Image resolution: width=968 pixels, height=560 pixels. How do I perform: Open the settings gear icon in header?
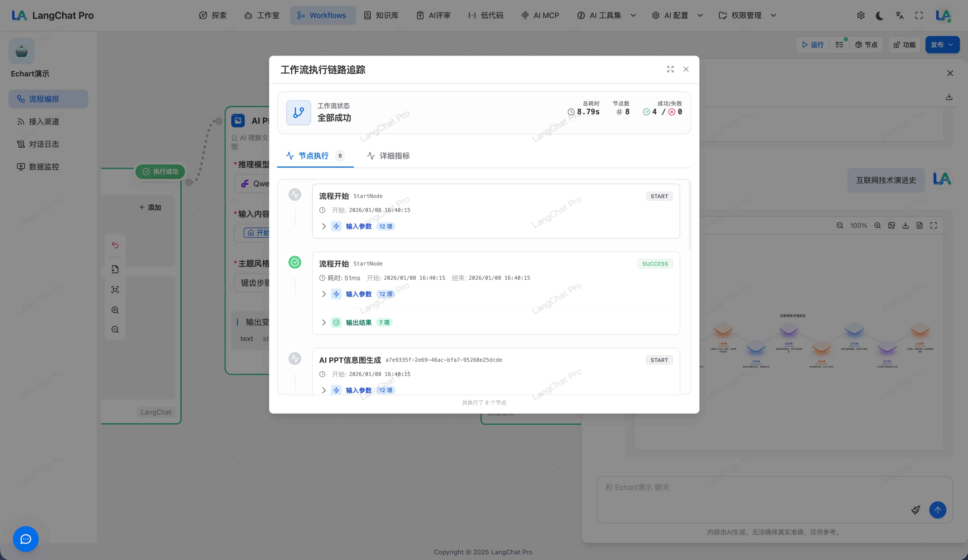[860, 15]
